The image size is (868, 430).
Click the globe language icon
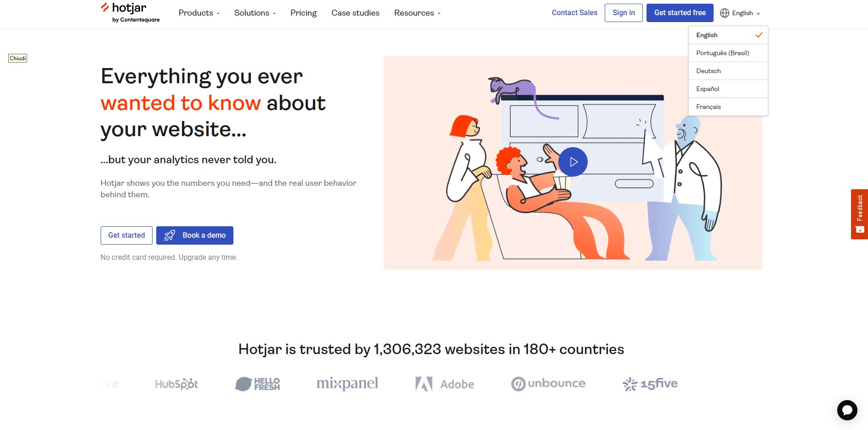[x=725, y=13]
